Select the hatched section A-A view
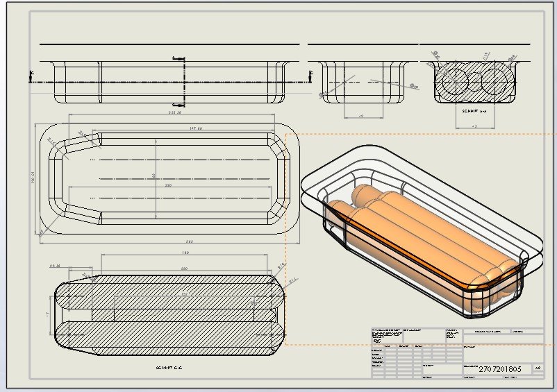The width and height of the screenshot is (557, 392). point(475,83)
